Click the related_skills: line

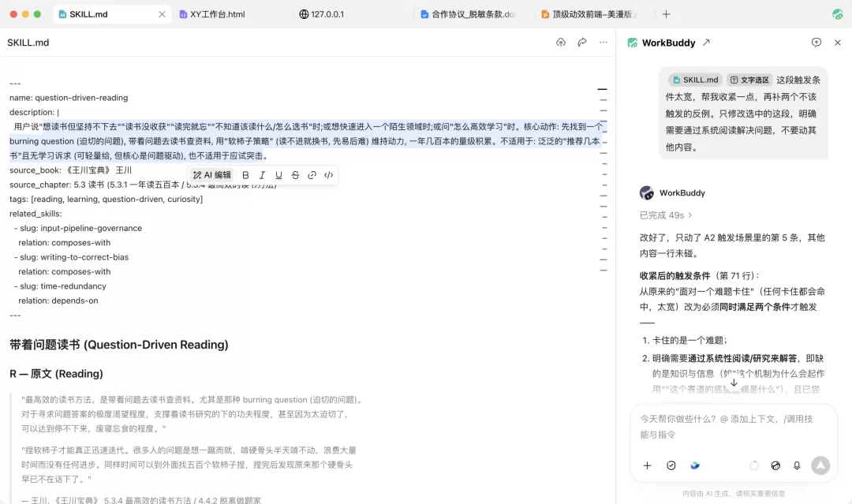[35, 214]
